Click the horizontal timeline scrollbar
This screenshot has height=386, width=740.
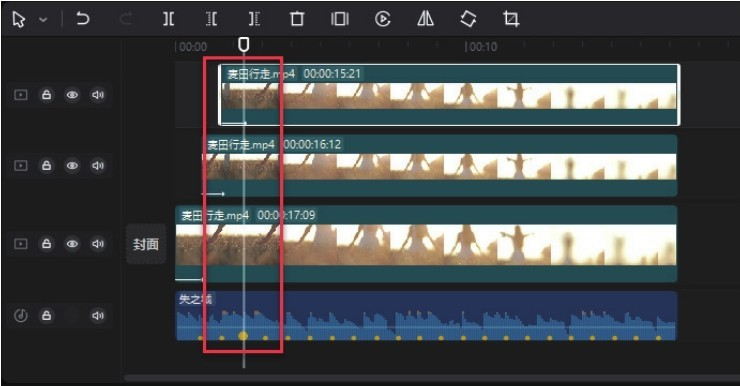(431, 378)
